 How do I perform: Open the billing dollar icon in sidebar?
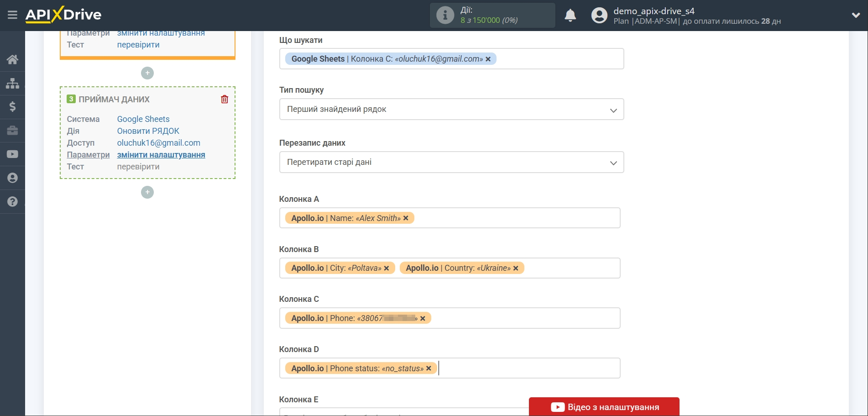pyautogui.click(x=12, y=107)
